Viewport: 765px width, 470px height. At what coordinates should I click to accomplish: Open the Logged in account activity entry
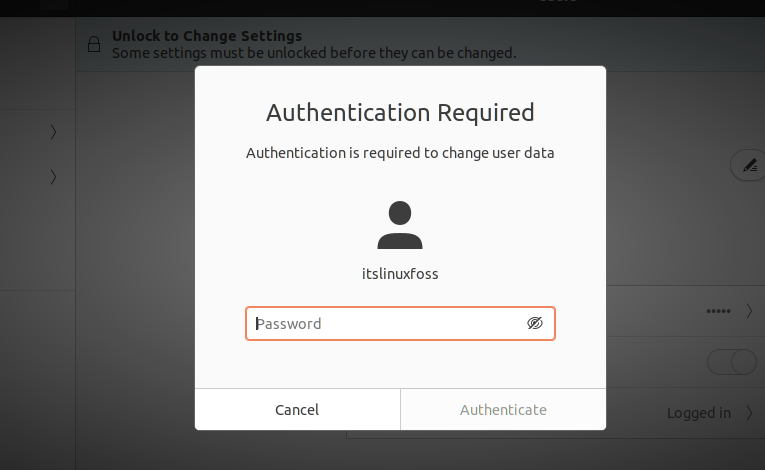tap(685, 413)
